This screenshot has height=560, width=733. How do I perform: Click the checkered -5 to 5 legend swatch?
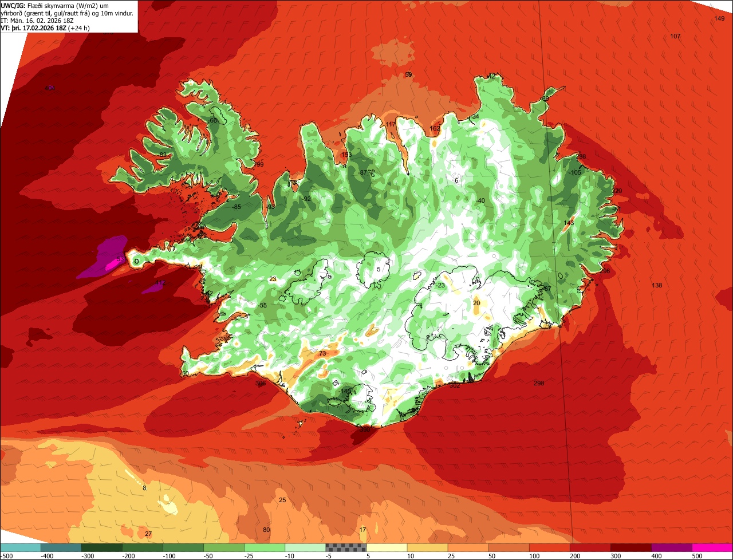click(346, 547)
